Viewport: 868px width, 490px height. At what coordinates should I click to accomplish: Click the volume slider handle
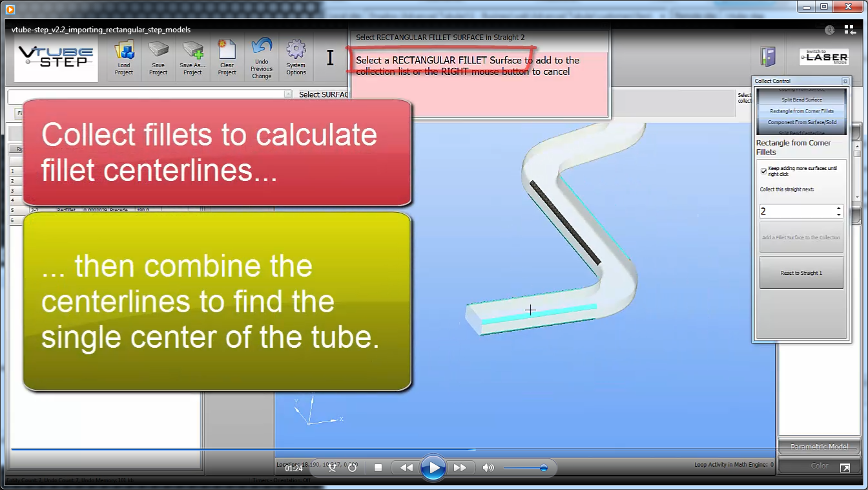click(544, 467)
